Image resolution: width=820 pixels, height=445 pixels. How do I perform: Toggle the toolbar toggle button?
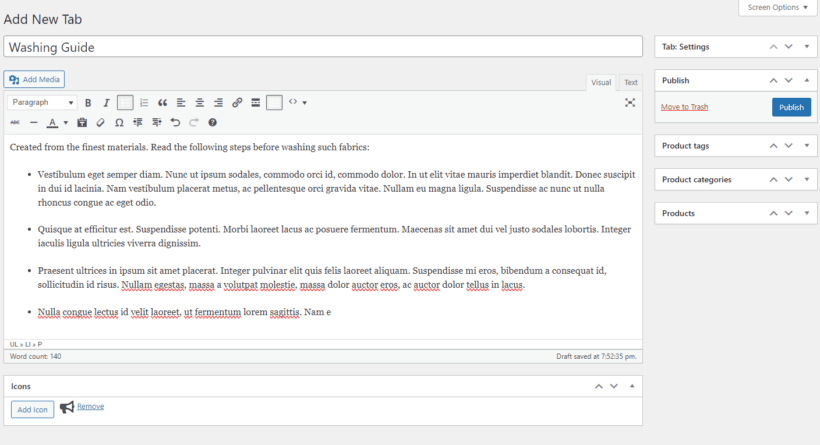click(274, 103)
